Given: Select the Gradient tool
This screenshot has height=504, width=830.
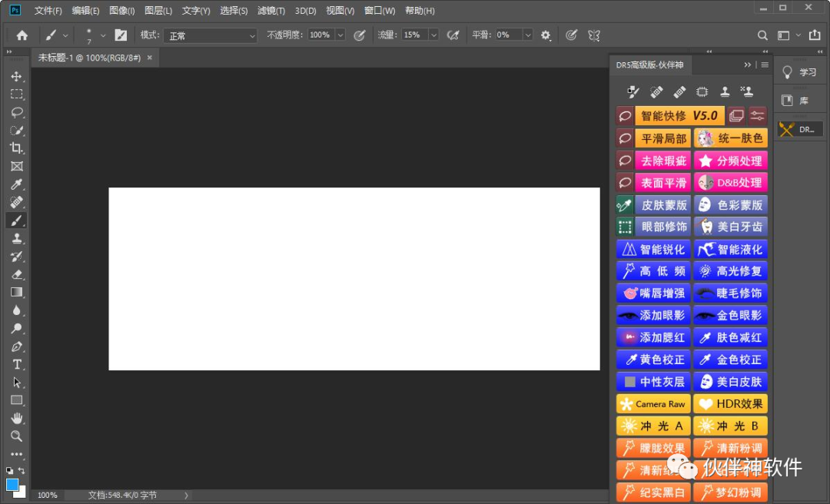Looking at the screenshot, I should point(16,292).
